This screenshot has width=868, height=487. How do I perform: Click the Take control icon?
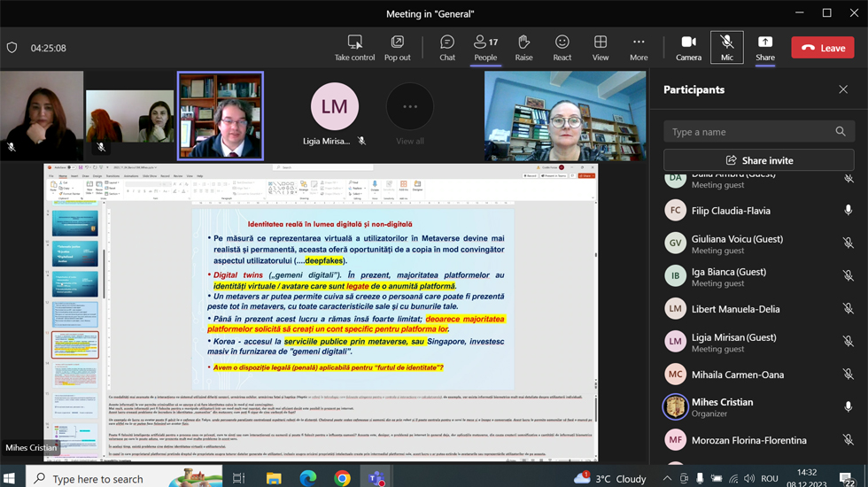[354, 48]
